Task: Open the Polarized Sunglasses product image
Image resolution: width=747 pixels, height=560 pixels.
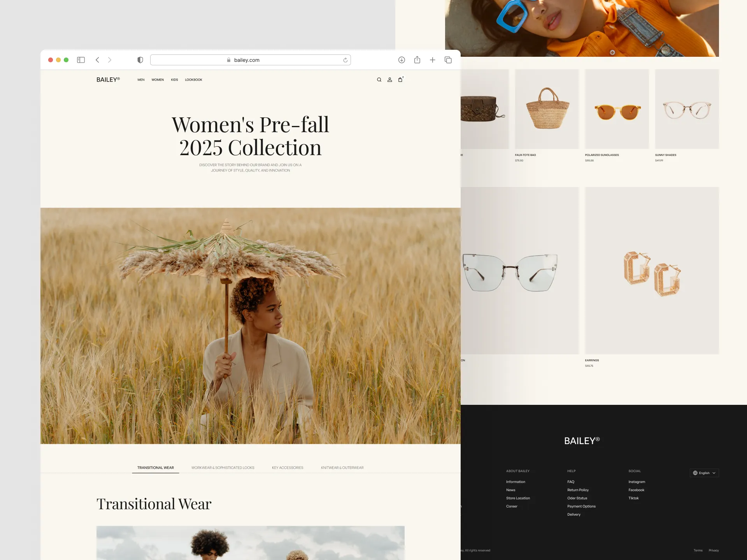Action: 617,109
